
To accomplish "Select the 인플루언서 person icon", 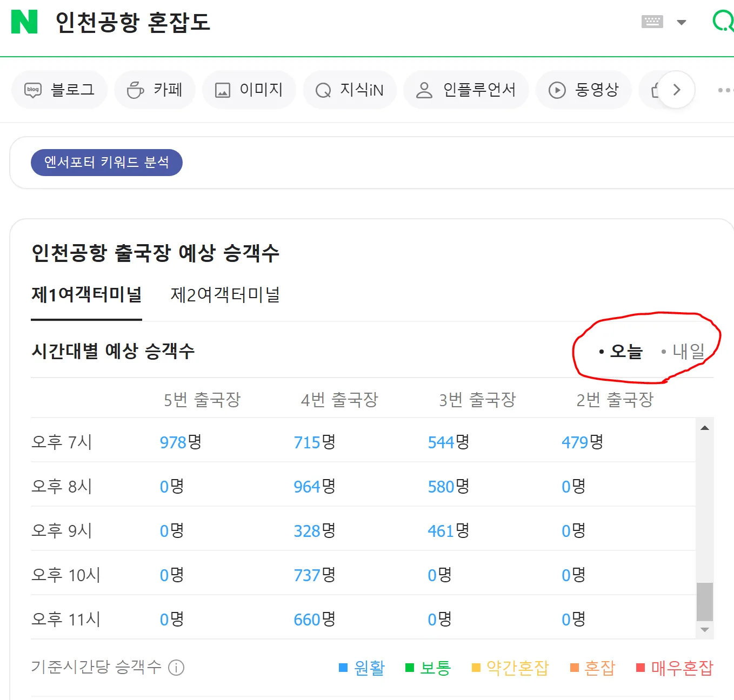I will point(425,90).
